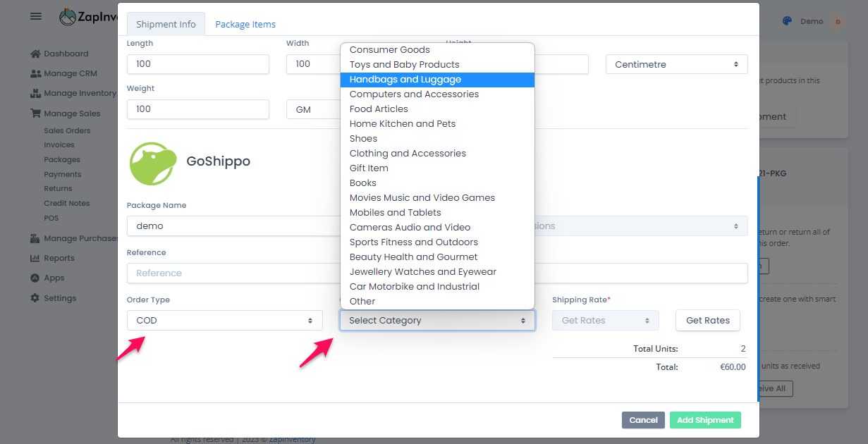Cancel the shipment dialog
868x444 pixels.
tap(643, 420)
